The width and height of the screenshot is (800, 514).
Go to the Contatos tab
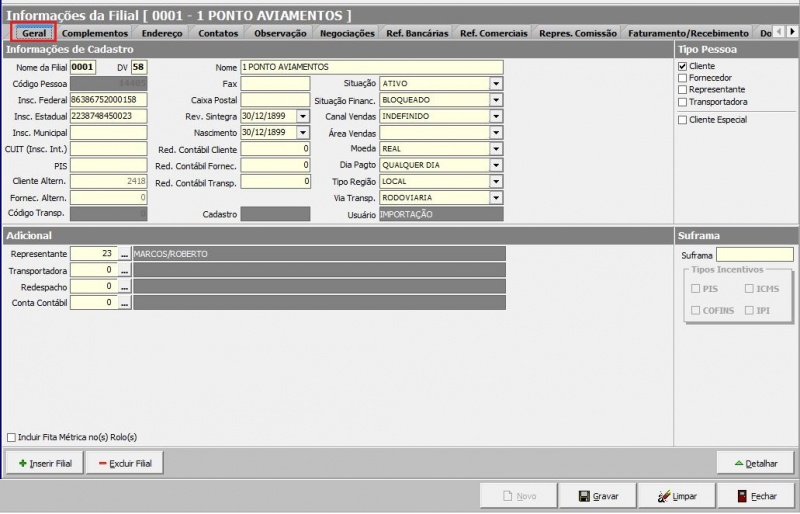218,33
